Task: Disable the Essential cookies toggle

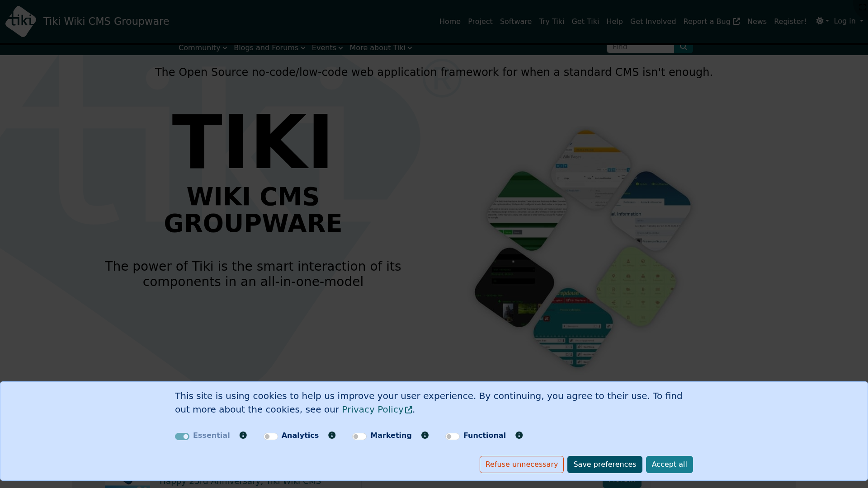Action: pyautogui.click(x=182, y=436)
